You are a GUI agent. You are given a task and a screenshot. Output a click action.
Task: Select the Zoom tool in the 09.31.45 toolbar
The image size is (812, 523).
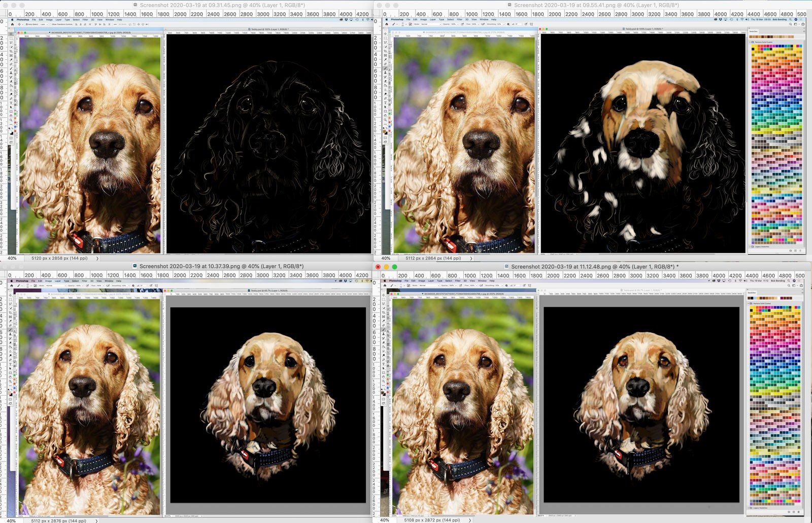click(x=11, y=121)
